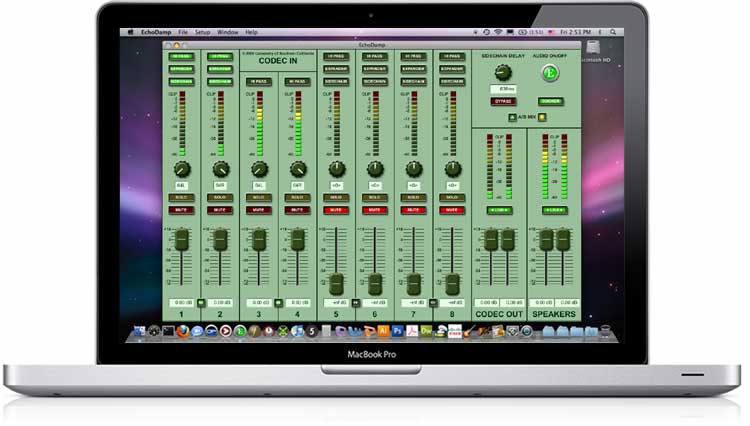This screenshot has height=426, width=750.
Task: Enable EXPANDER on channel 5
Action: pos(336,69)
